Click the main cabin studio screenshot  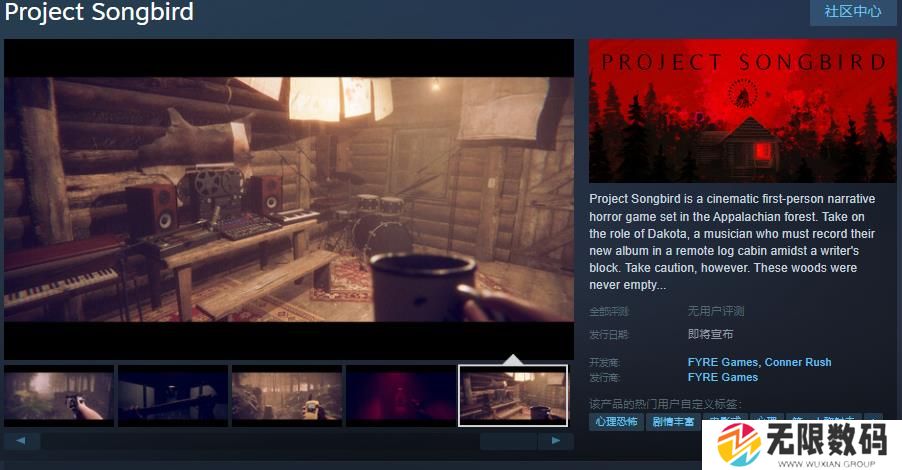pyautogui.click(x=289, y=199)
